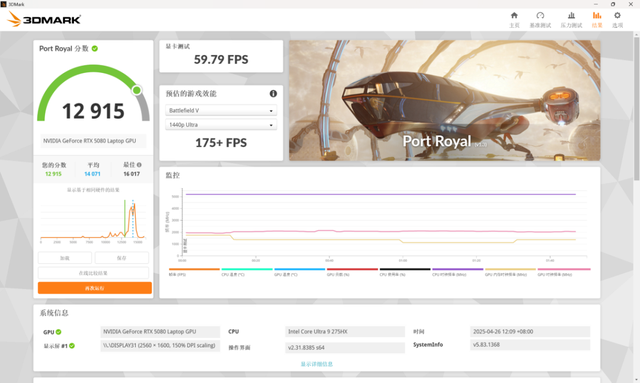
Task: Open the Home page icon
Action: click(x=514, y=16)
